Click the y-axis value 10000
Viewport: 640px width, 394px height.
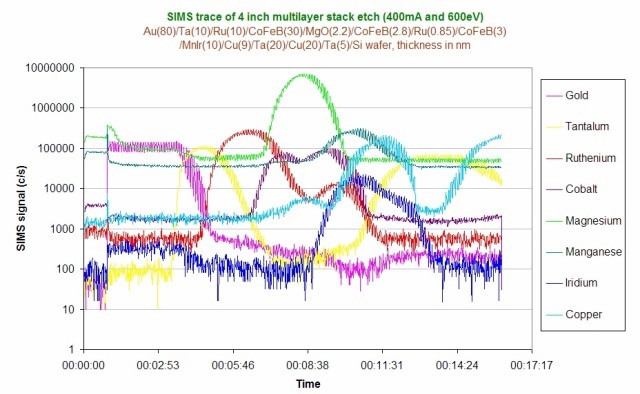(59, 189)
